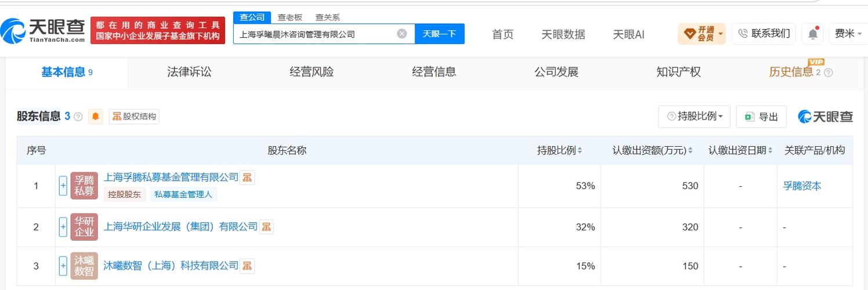Click the 股权结构 button
868x290 pixels.
(x=134, y=117)
